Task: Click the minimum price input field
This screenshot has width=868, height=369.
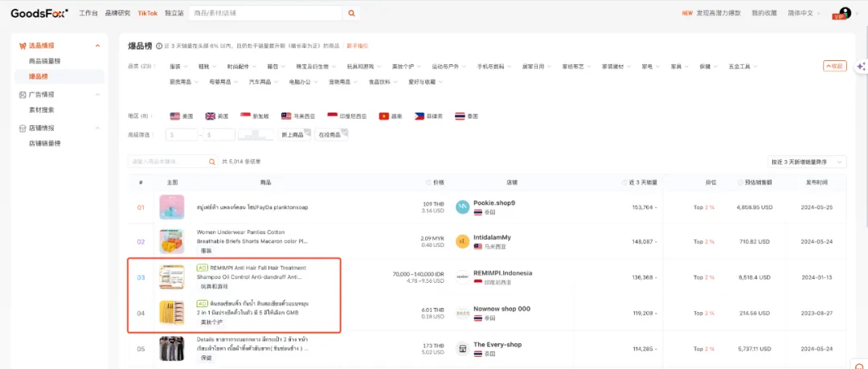Action: 182,134
